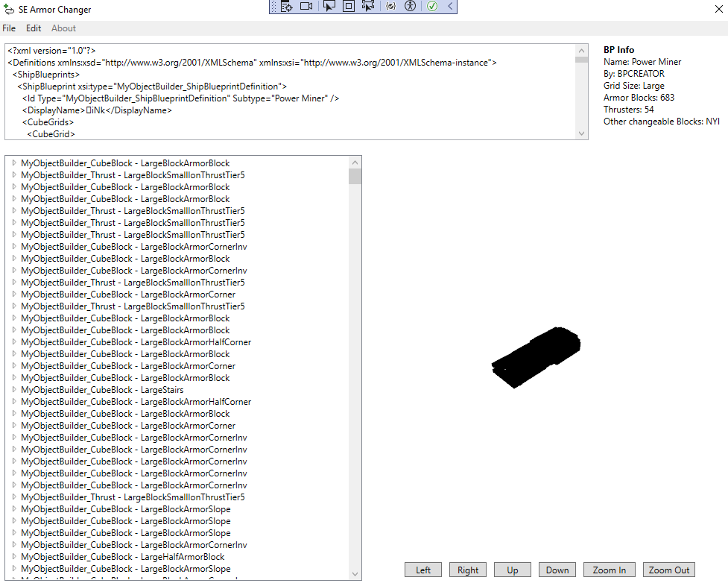Click the SE Armor Changer title bar icon
The height and width of the screenshot is (586, 728).
pos(9,9)
